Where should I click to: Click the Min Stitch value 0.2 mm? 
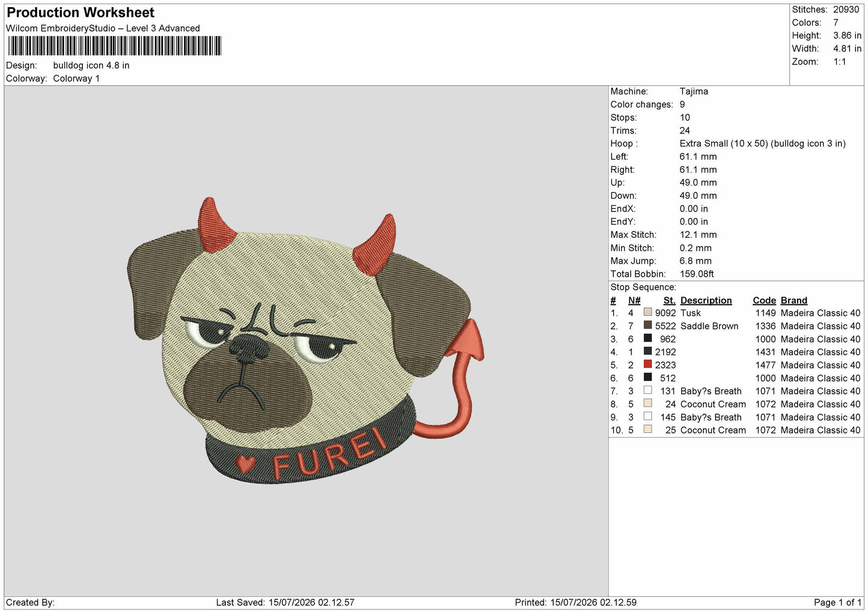point(696,248)
